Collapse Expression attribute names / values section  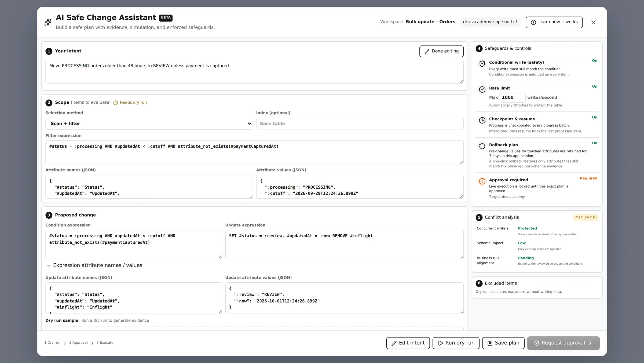[x=95, y=265]
